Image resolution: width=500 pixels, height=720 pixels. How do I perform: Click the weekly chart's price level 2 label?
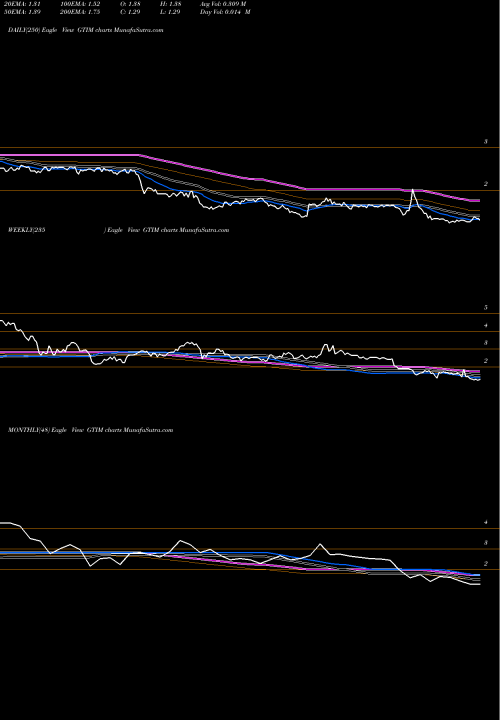click(x=486, y=361)
